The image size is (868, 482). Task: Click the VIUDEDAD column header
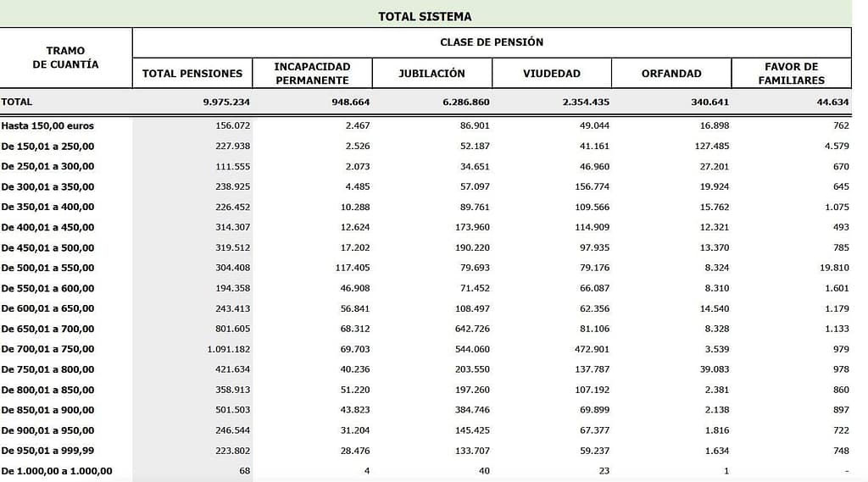[x=551, y=74]
